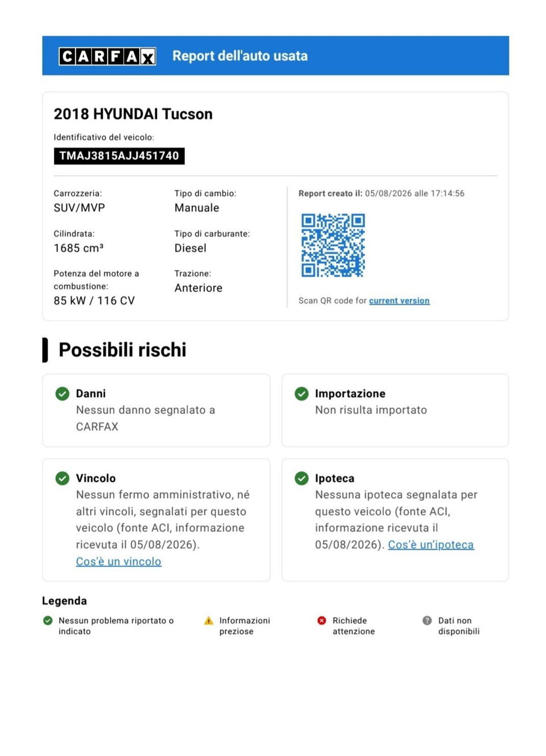Click the "Informazioni preziose" legend label

(x=245, y=626)
